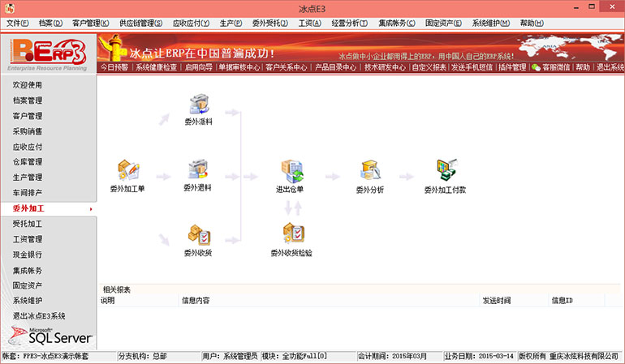Click the 说明 column header
This screenshot has height=364, width=625.
tap(138, 301)
